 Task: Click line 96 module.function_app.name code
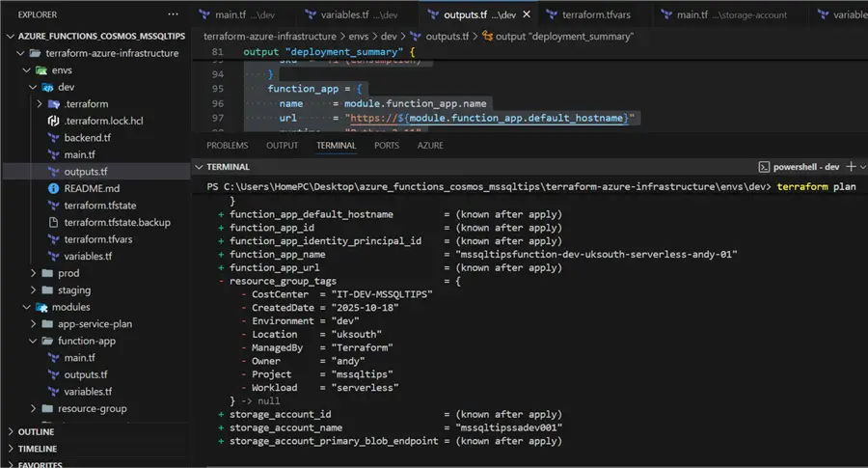[415, 103]
